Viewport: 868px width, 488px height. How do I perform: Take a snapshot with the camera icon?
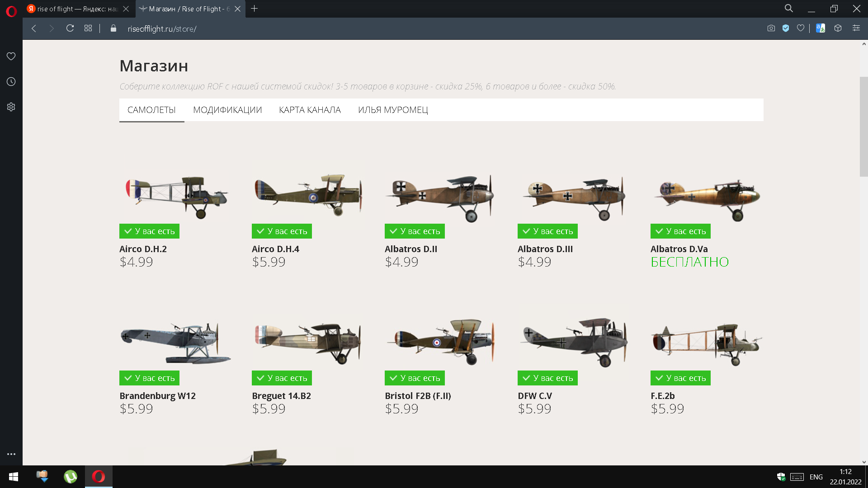(771, 28)
